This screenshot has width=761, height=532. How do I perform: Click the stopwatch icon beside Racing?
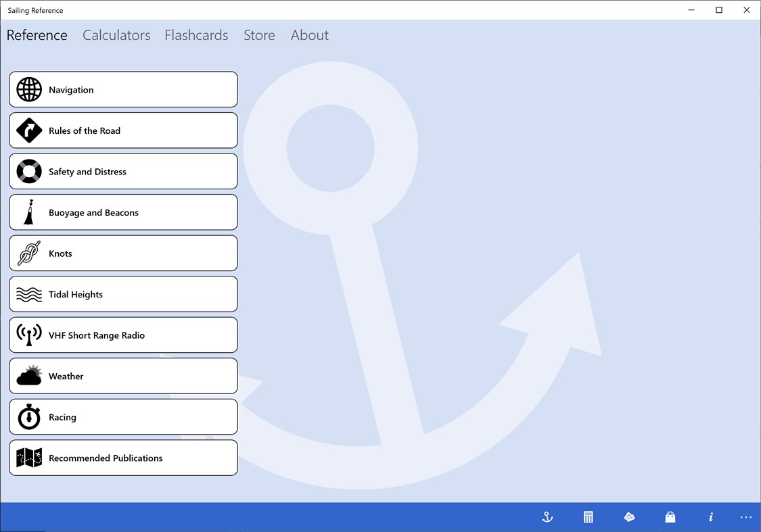(28, 416)
